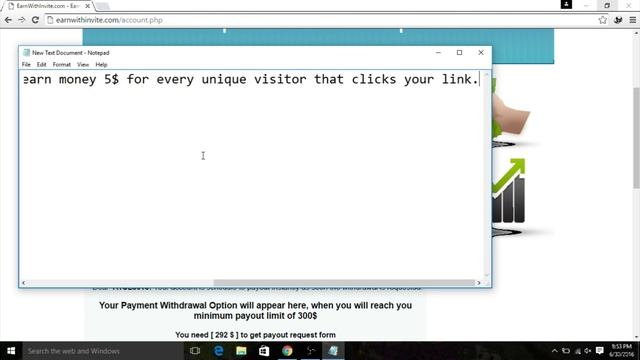Image resolution: width=640 pixels, height=360 pixels.
Task: Open the Action Center notifications icon
Action: (x=600, y=351)
